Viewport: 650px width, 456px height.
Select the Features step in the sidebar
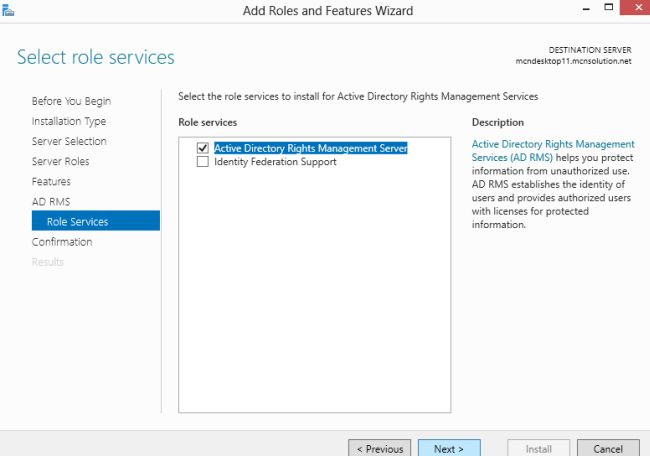click(x=51, y=181)
